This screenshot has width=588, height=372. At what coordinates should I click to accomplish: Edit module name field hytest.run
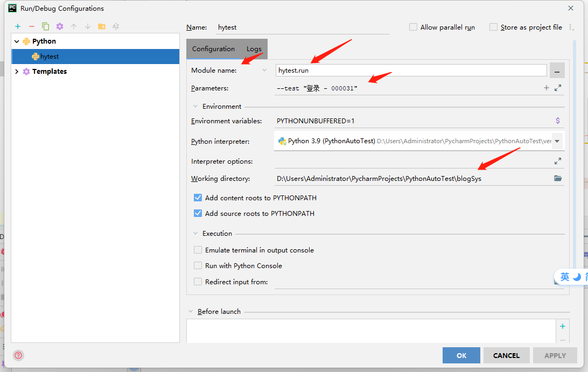[x=411, y=70]
